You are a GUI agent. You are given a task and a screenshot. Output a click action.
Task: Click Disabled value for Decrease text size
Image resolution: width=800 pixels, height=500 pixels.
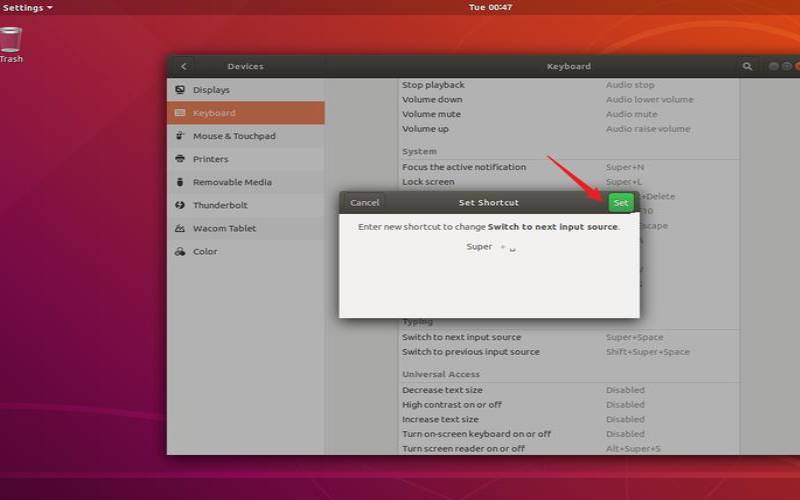pyautogui.click(x=625, y=390)
